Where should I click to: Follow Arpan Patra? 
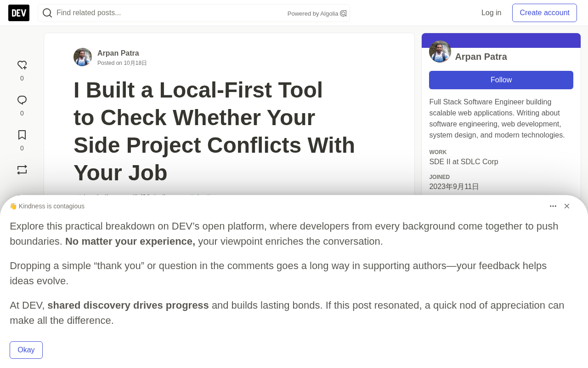(x=501, y=80)
